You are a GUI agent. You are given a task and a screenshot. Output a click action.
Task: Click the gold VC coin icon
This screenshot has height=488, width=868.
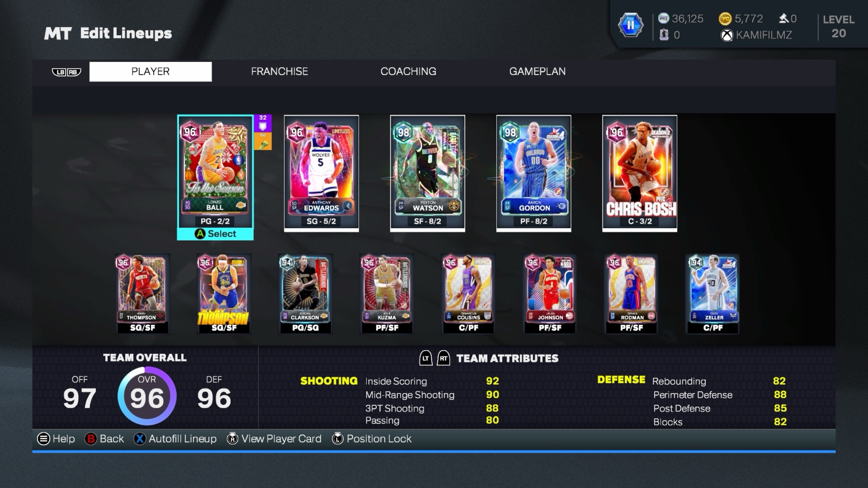[x=725, y=19]
